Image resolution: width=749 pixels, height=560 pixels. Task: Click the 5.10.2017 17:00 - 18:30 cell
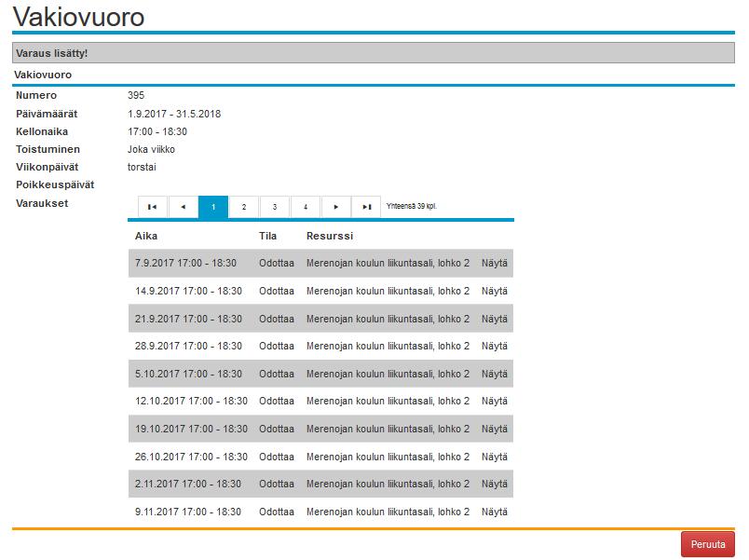point(189,374)
